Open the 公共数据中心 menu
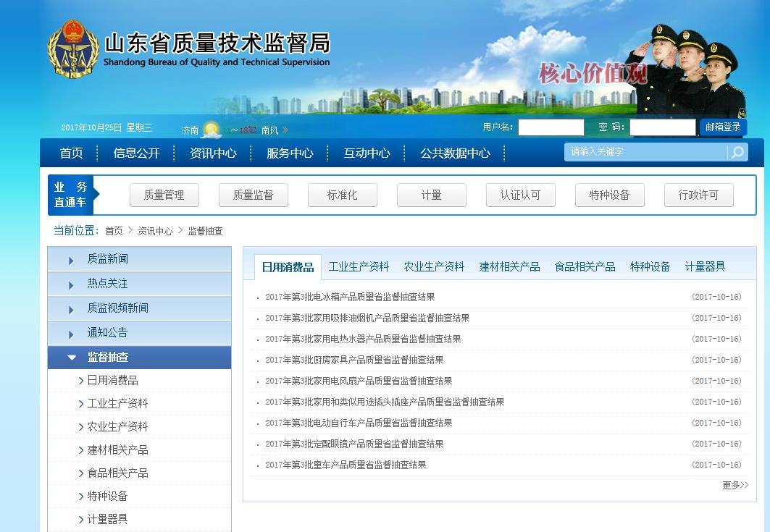This screenshot has height=532, width=770. [454, 153]
